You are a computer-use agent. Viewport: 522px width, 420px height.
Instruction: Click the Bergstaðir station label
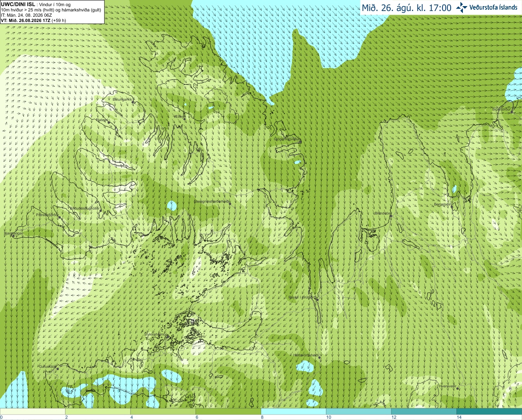click(442, 204)
